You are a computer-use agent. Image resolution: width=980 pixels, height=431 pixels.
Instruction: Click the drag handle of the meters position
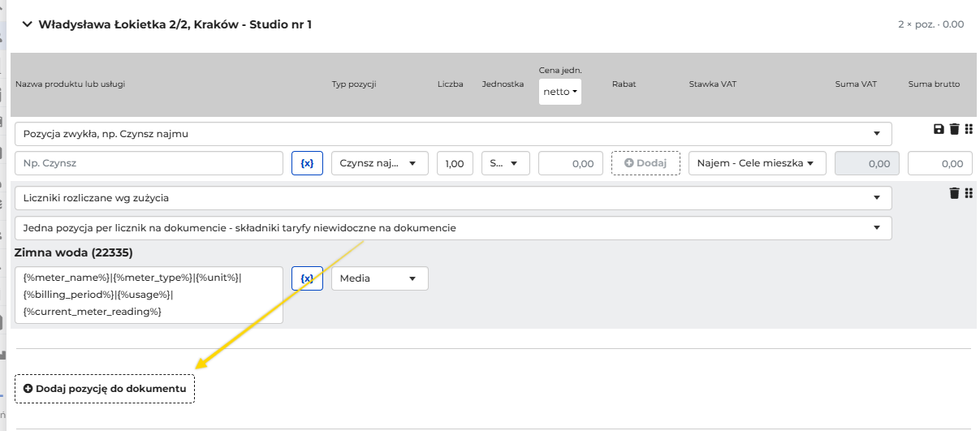click(x=968, y=193)
